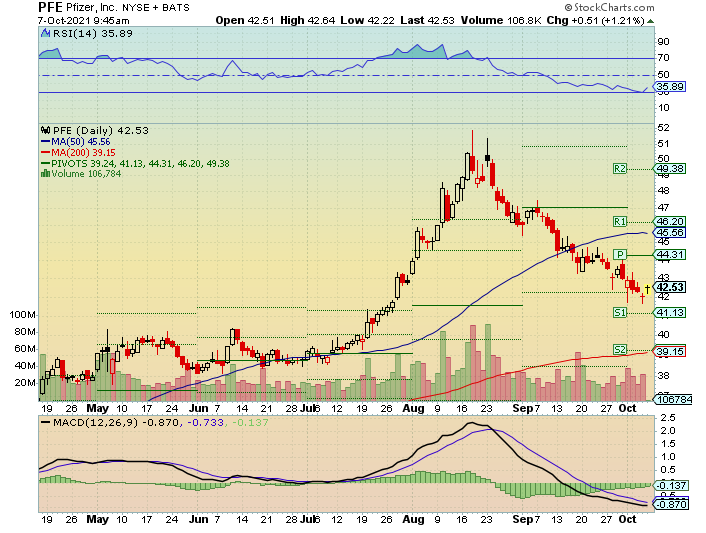Click the green PIVOTS legend line marker
This screenshot has height=533, width=706.
click(x=45, y=163)
